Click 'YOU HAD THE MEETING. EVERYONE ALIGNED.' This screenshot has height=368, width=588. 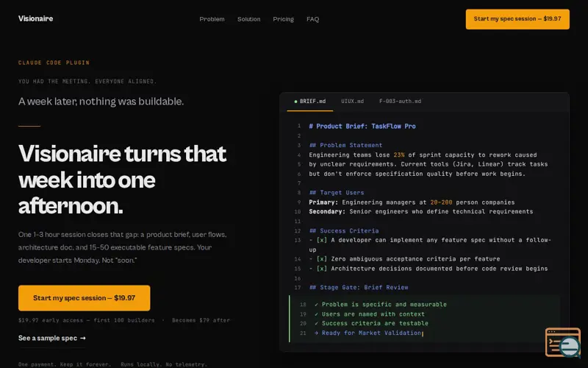pos(87,82)
